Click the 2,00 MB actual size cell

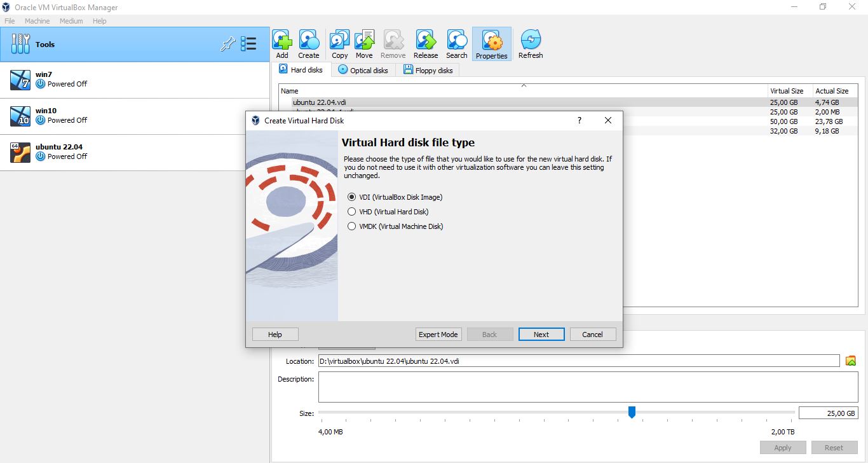pyautogui.click(x=827, y=112)
